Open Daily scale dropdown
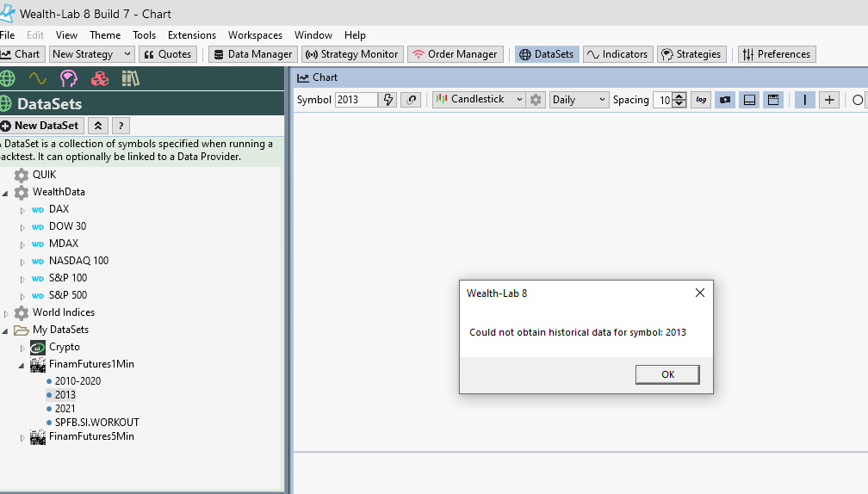 click(579, 100)
